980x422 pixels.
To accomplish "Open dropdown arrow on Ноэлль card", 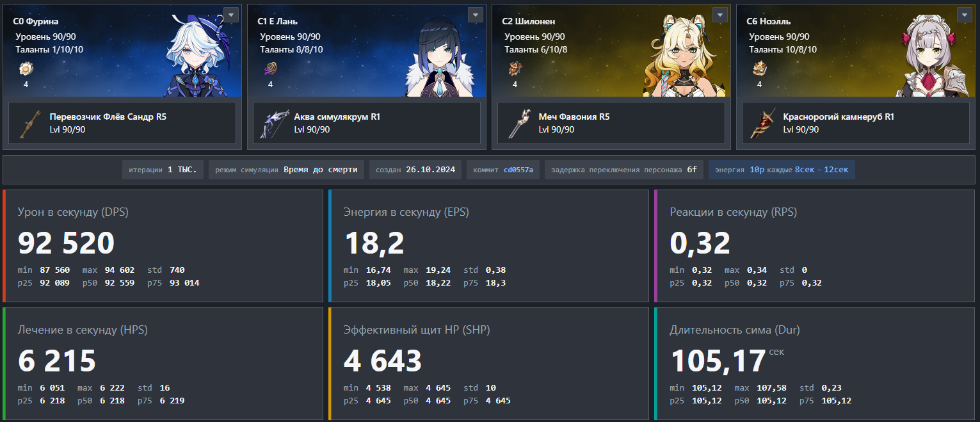I will 965,15.
